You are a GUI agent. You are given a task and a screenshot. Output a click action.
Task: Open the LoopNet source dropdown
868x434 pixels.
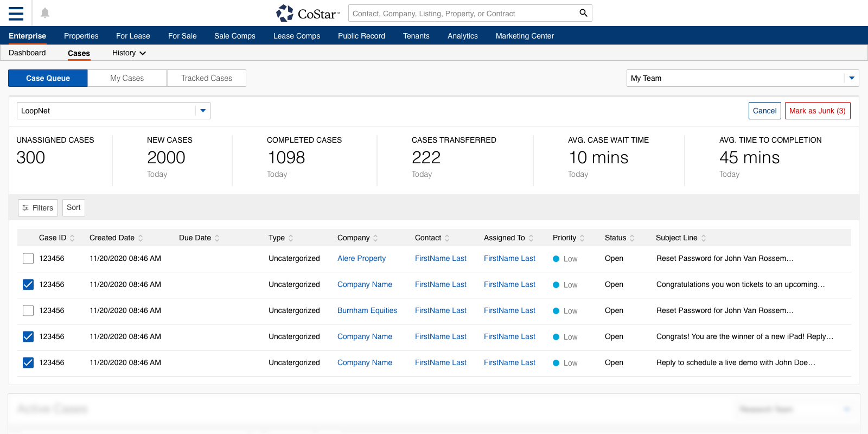click(113, 111)
